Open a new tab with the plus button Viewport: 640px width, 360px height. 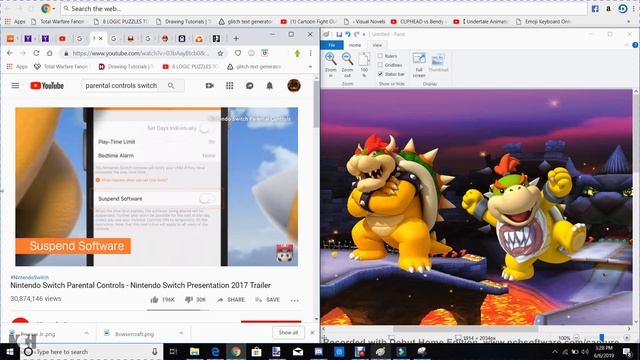coord(236,38)
